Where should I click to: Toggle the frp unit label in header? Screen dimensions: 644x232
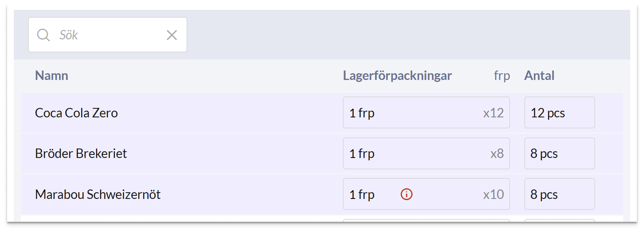(x=502, y=76)
